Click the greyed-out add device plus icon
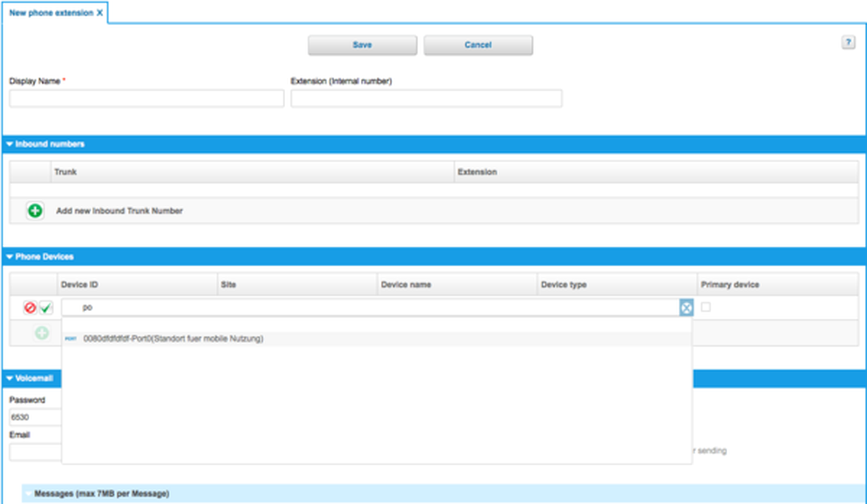Image resolution: width=867 pixels, height=504 pixels. pos(42,333)
